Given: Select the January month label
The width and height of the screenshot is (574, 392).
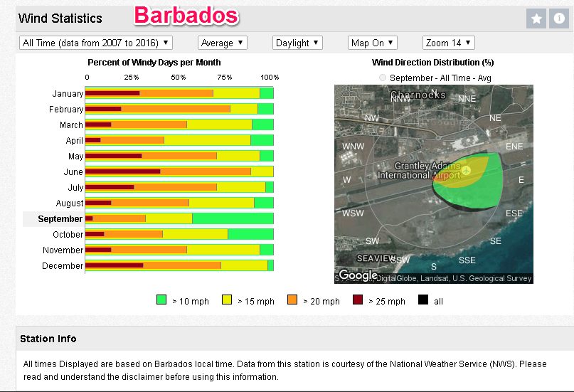Looking at the screenshot, I should point(68,93).
